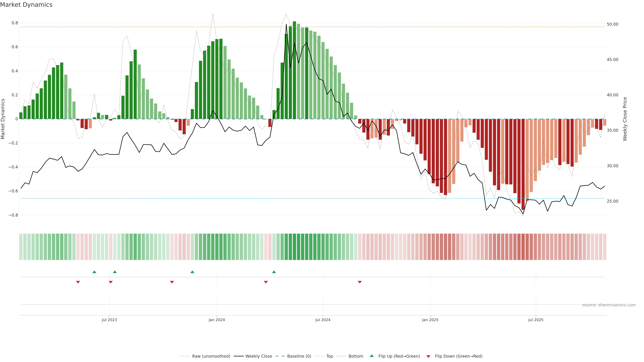Toggle the Weekly Close legend entry

(x=258, y=356)
